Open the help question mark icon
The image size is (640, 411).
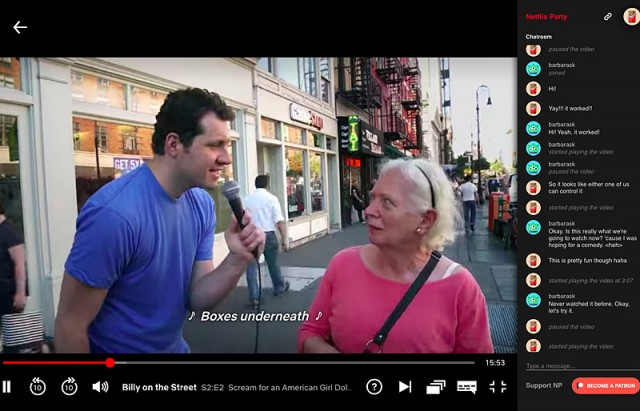pos(374,387)
